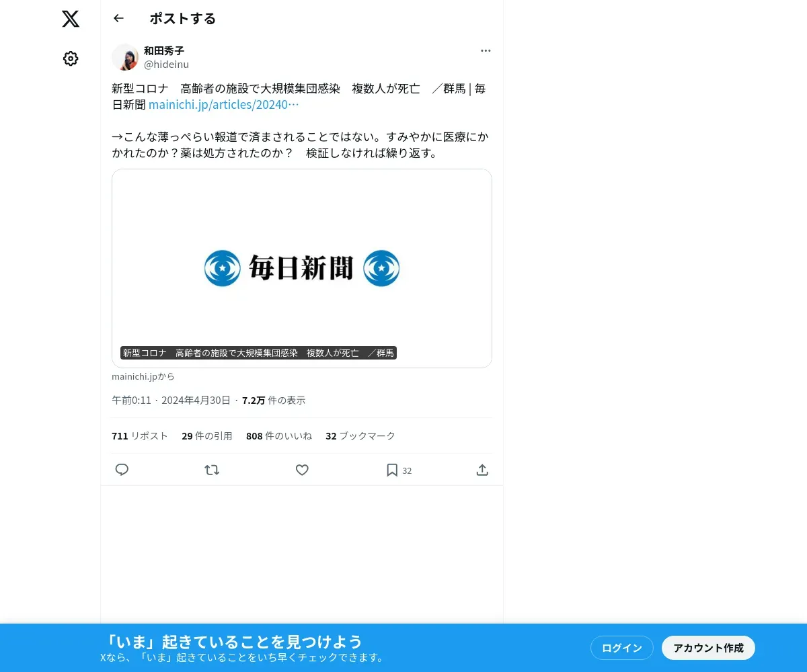Open the 毎日新聞 article preview card

click(x=302, y=268)
